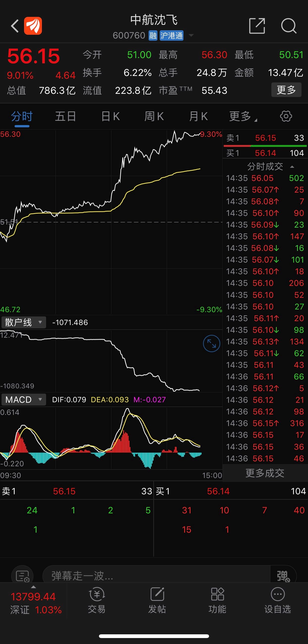Open the orange Eastmoney app logo
This screenshot has height=644, width=308.
(33, 26)
